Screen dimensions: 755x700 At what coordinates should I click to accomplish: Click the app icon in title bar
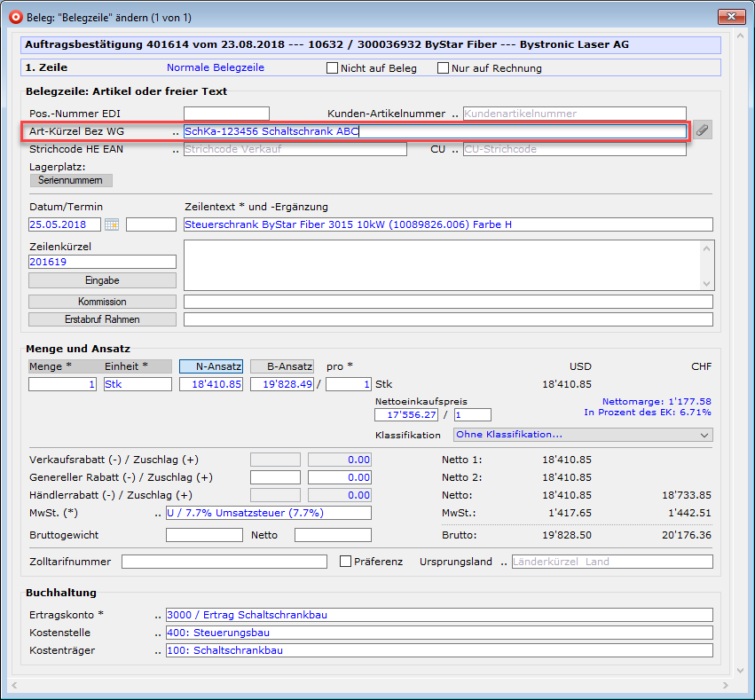[x=15, y=17]
